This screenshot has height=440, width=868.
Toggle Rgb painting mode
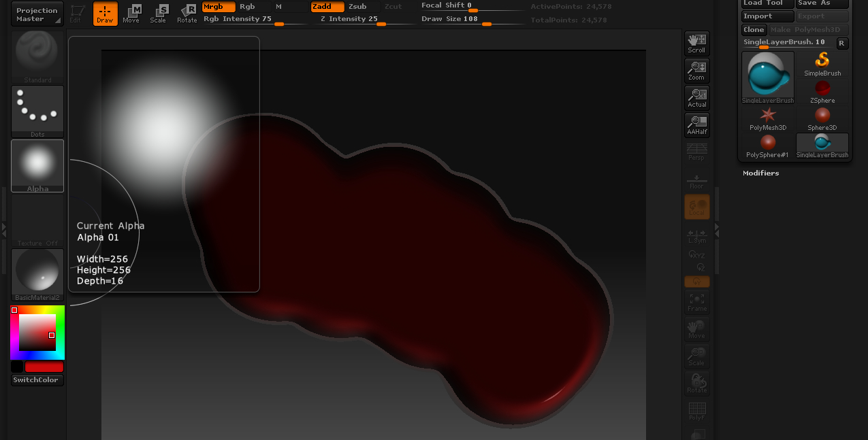[248, 7]
